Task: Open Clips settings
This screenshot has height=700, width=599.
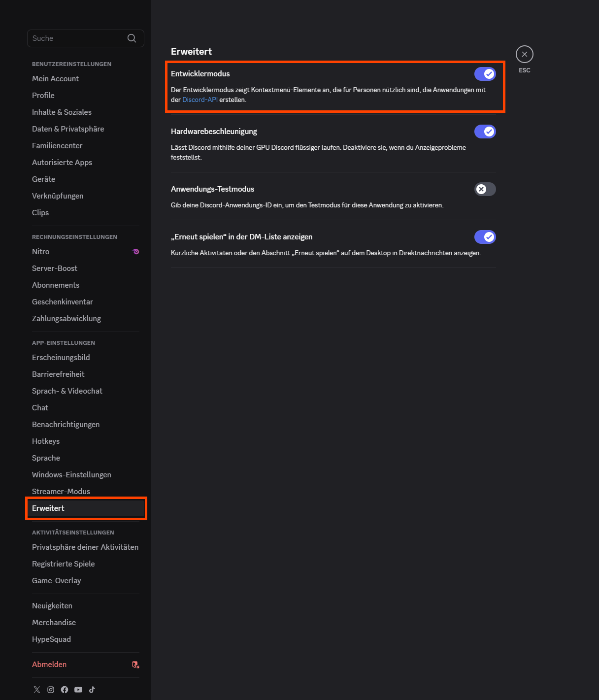Action: [86, 213]
